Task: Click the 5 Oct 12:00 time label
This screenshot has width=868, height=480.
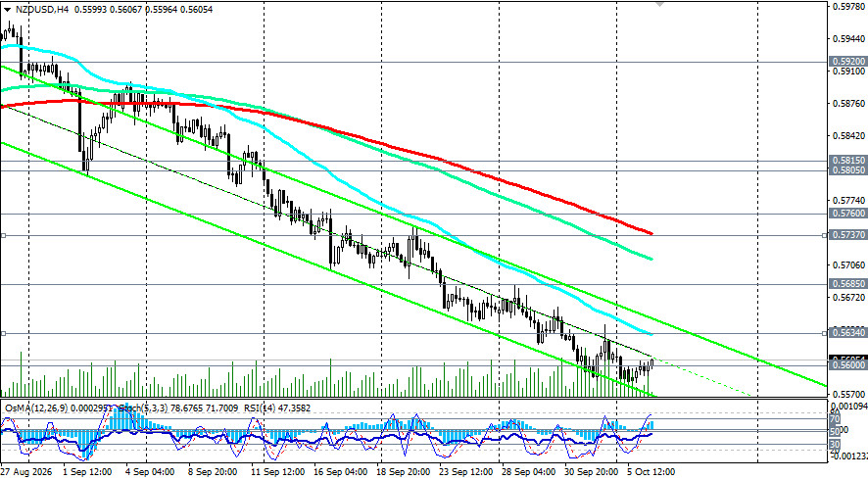Action: [651, 472]
